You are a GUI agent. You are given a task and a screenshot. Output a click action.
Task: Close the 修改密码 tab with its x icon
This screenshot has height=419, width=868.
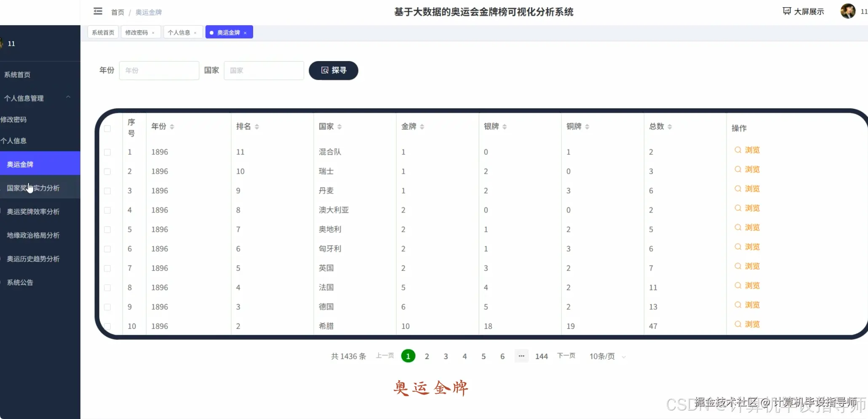[154, 32]
